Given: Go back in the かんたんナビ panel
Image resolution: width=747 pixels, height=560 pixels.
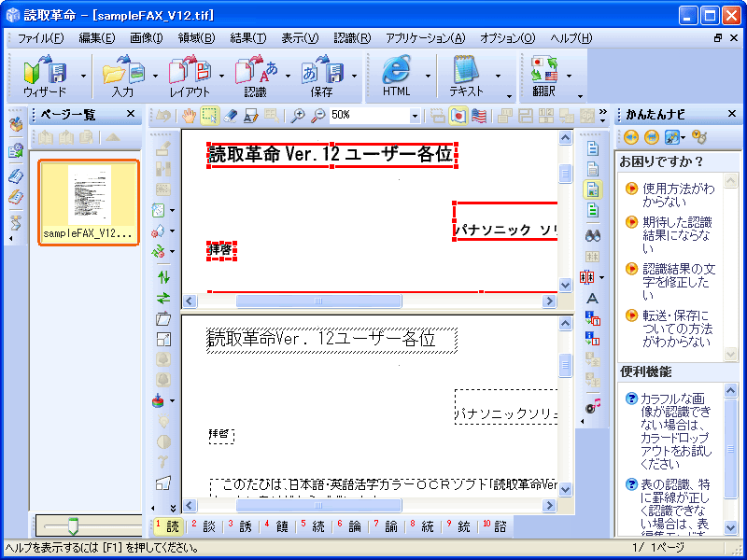Looking at the screenshot, I should tap(631, 137).
